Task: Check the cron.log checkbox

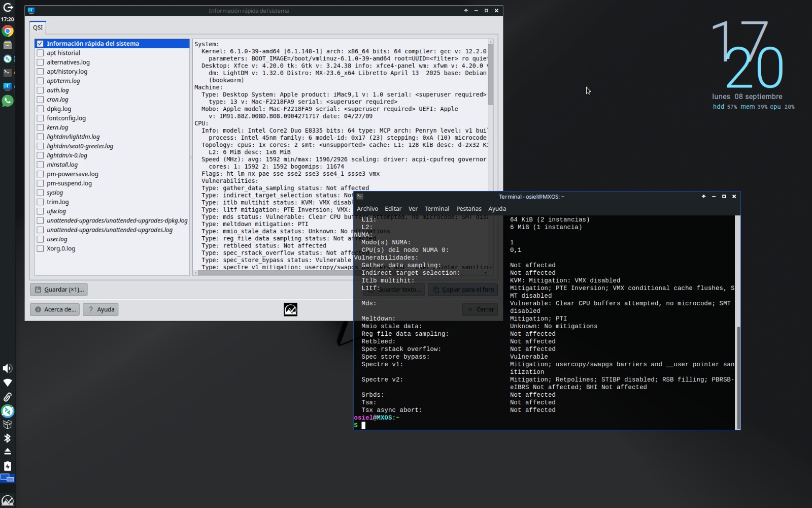Action: [x=40, y=100]
